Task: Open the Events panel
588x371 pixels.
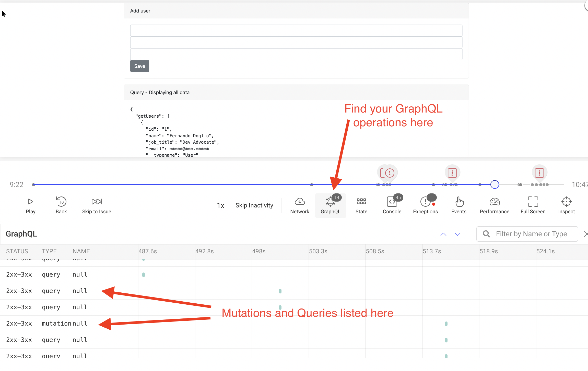Action: pyautogui.click(x=458, y=205)
